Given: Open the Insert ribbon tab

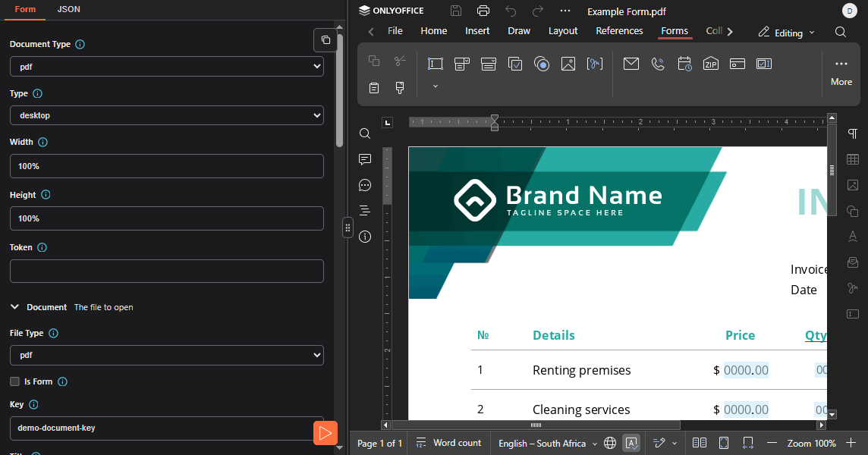Looking at the screenshot, I should (477, 31).
